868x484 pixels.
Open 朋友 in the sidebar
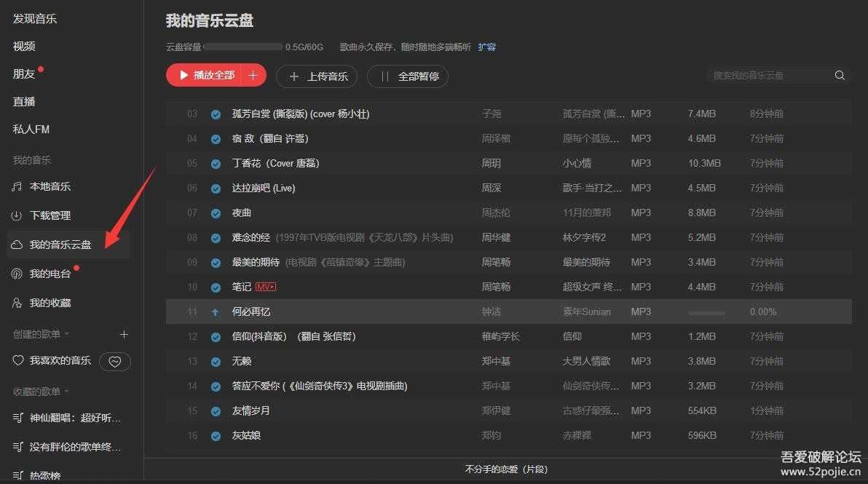(24, 74)
